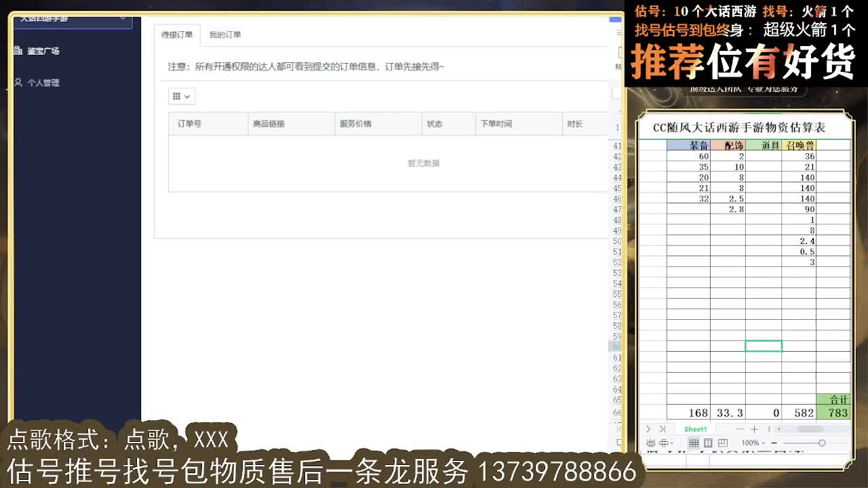The image size is (868, 488).
Task: Click the grid layout icon above the order table
Action: click(177, 96)
